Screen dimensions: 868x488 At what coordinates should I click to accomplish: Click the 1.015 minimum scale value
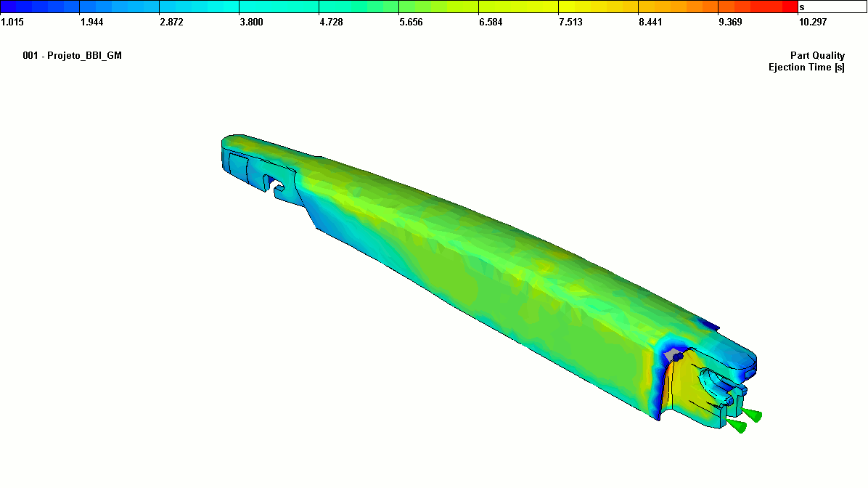tap(13, 22)
